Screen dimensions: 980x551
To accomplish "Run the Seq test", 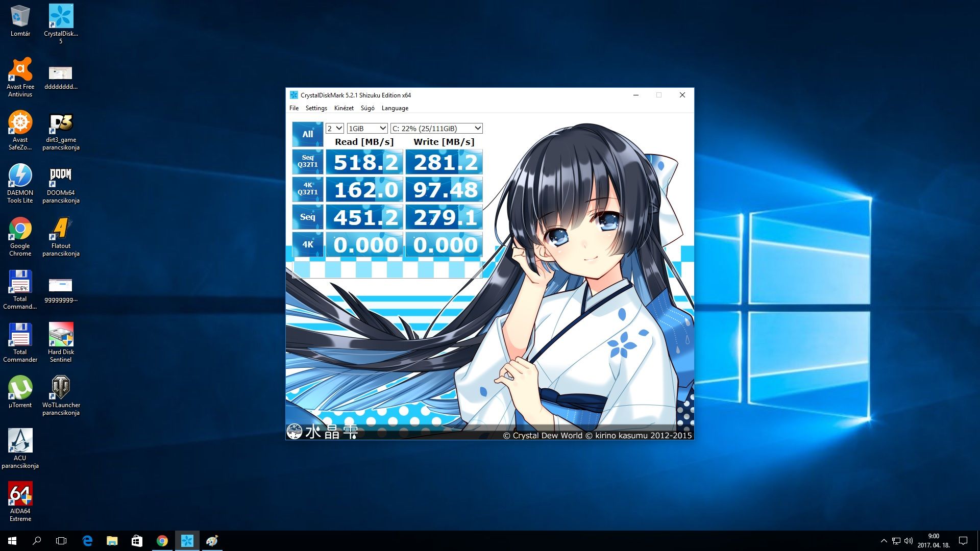I will tap(308, 217).
